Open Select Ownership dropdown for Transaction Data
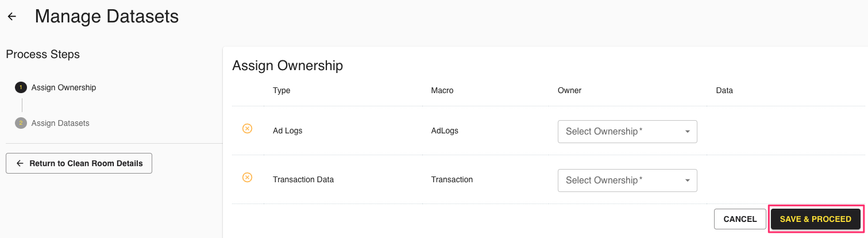The width and height of the screenshot is (868, 238). [627, 181]
